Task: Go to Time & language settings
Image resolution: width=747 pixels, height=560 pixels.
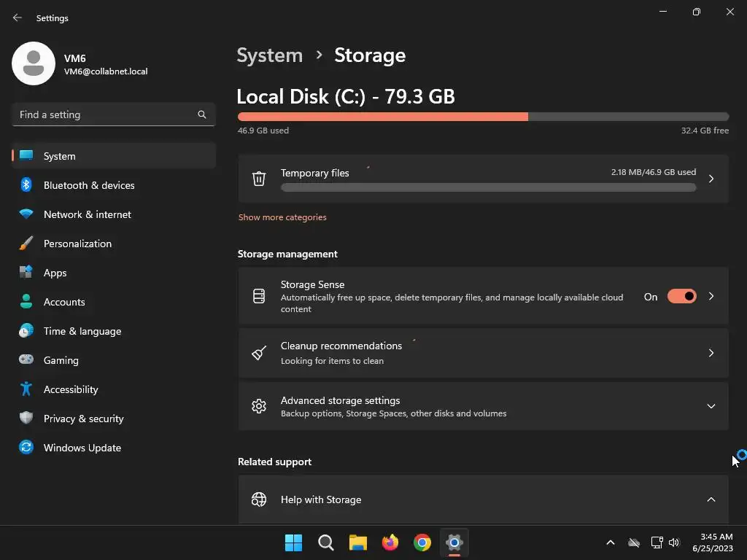Action: [x=82, y=331]
